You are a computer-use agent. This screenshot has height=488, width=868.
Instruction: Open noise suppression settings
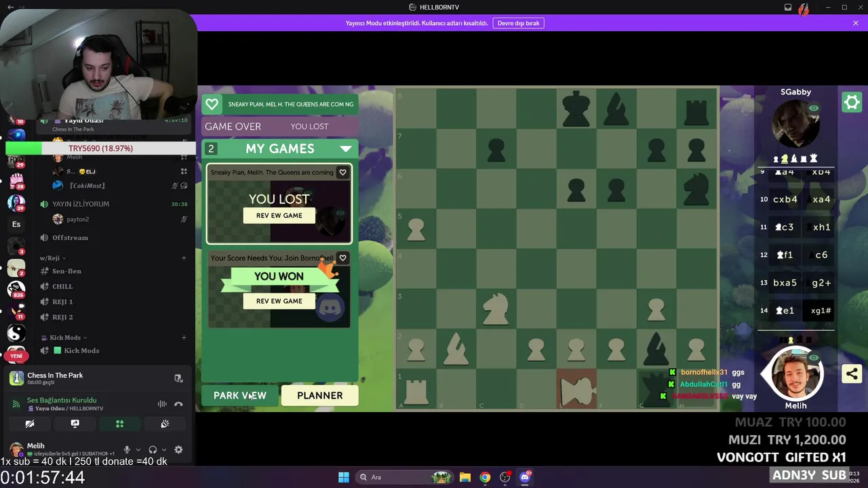coord(162,404)
